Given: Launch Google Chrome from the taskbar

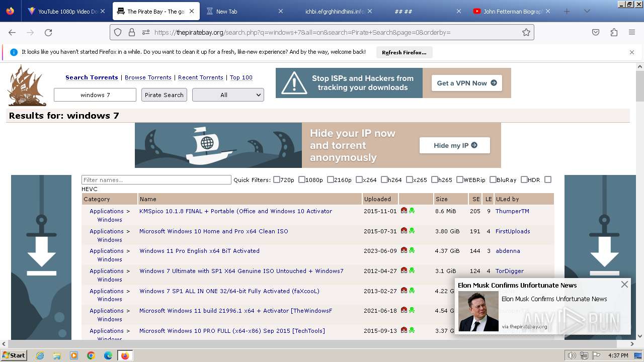Looking at the screenshot, I should pyautogui.click(x=91, y=355).
